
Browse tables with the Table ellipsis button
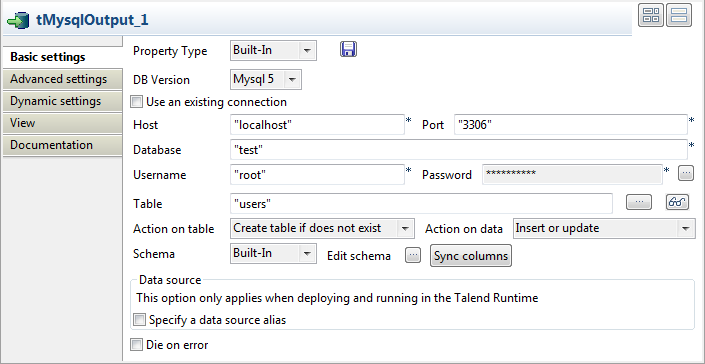(x=639, y=202)
